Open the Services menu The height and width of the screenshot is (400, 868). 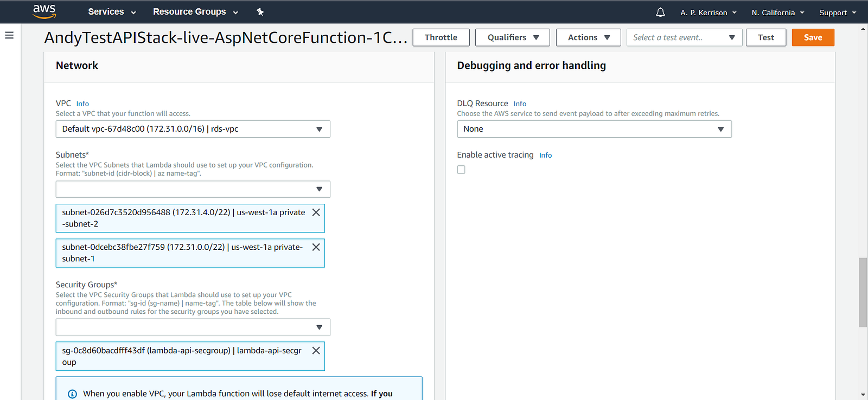(x=112, y=12)
